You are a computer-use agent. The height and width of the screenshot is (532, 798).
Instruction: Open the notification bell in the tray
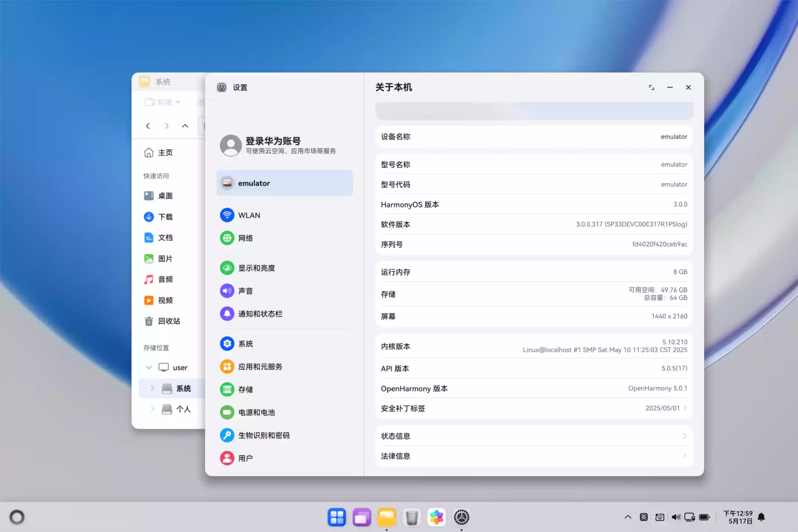click(x=761, y=517)
